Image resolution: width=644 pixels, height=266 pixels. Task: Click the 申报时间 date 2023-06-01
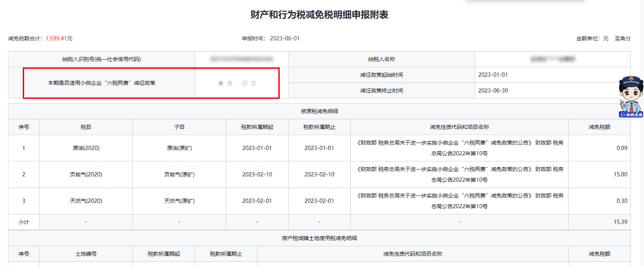tap(285, 39)
